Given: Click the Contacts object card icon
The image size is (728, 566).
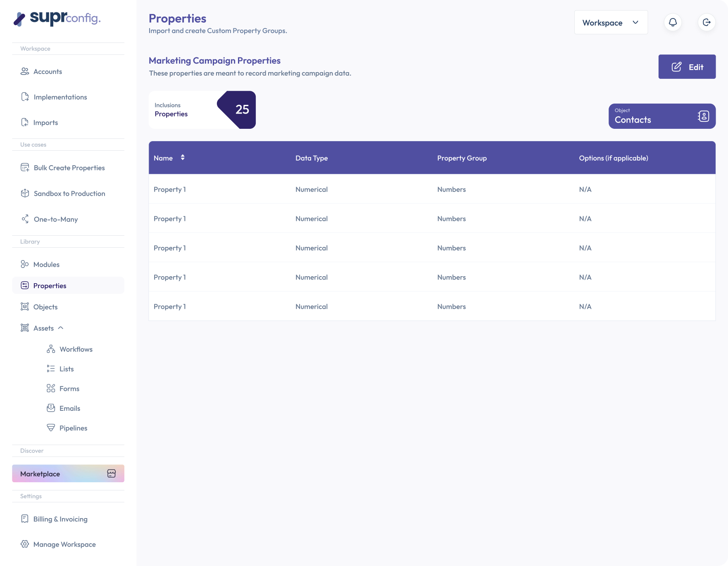Looking at the screenshot, I should 703,116.
